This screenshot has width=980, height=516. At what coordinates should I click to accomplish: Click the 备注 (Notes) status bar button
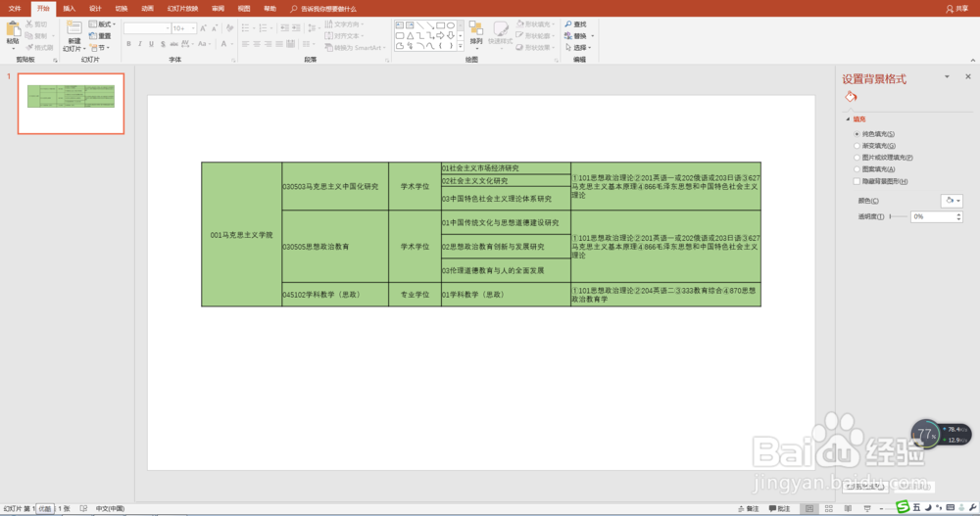click(748, 509)
